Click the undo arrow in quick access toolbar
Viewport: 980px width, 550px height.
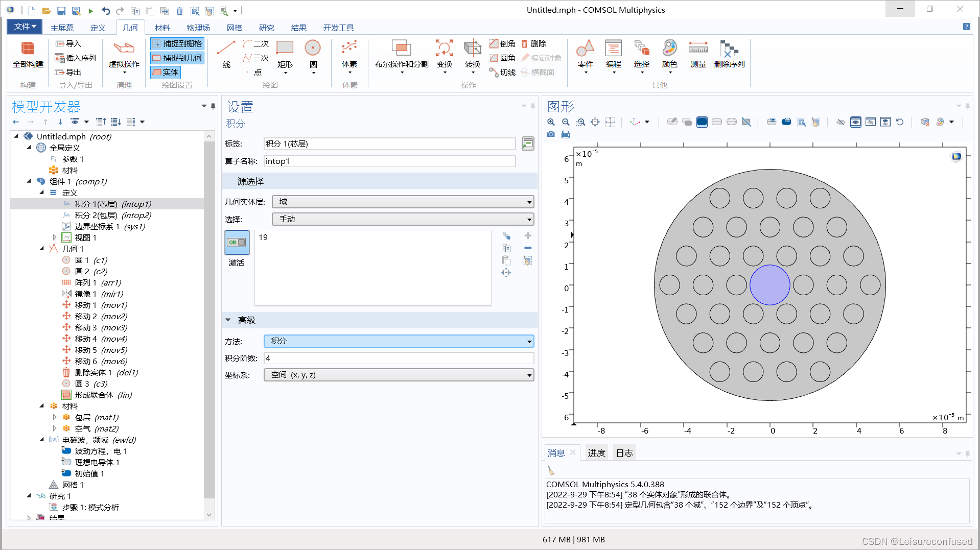point(106,11)
